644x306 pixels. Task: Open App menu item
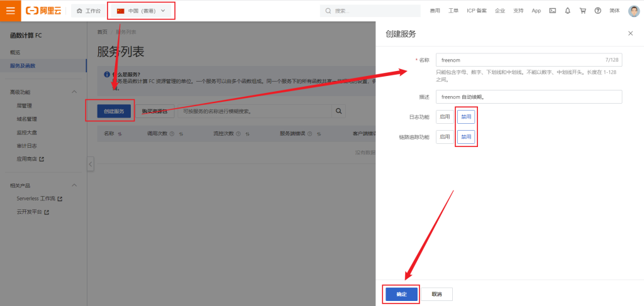pyautogui.click(x=536, y=11)
